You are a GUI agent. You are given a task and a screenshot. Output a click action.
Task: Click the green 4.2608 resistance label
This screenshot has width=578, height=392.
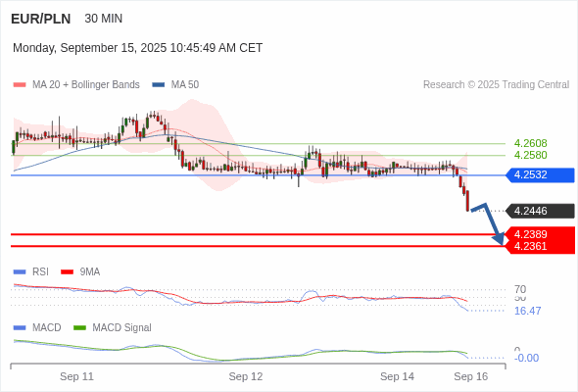tap(530, 143)
